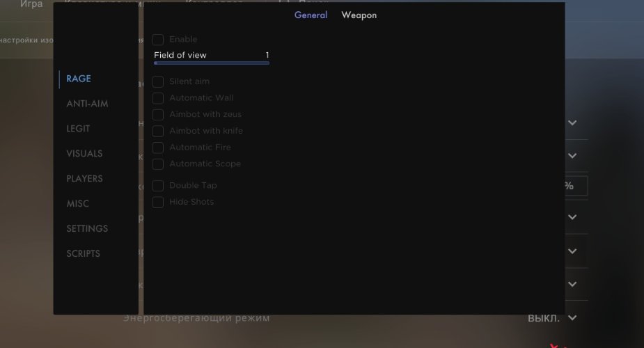Image resolution: width=644 pixels, height=348 pixels.
Task: Check the Automatic Fire option
Action: [x=158, y=148]
